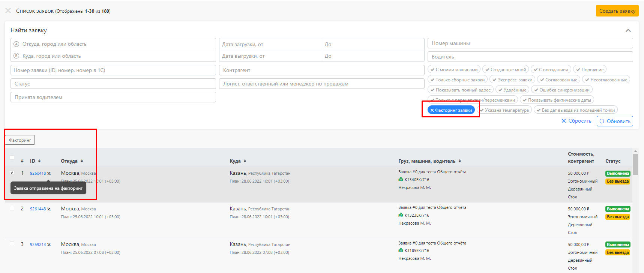
Task: Click the Факторинг action button
Action: point(20,140)
